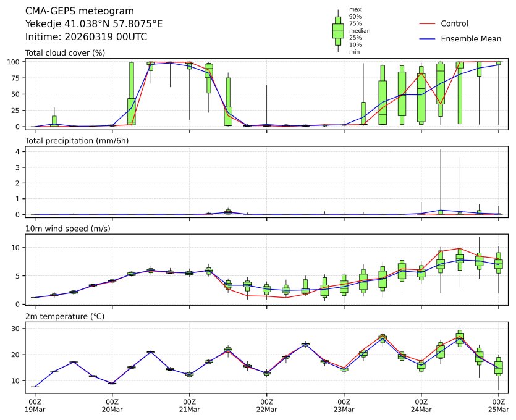Click the blue Ensemble Mean legend line
The image size is (516, 420).
[428, 39]
